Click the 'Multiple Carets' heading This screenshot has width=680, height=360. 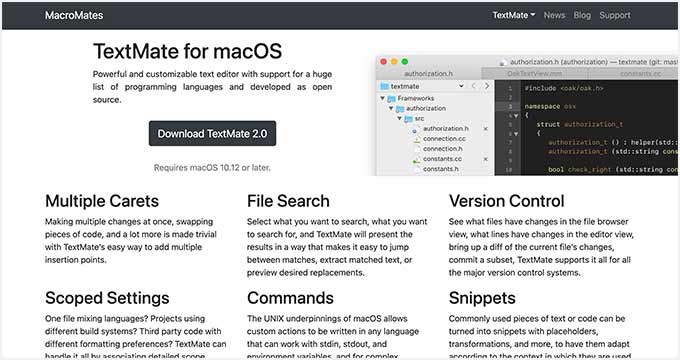102,201
